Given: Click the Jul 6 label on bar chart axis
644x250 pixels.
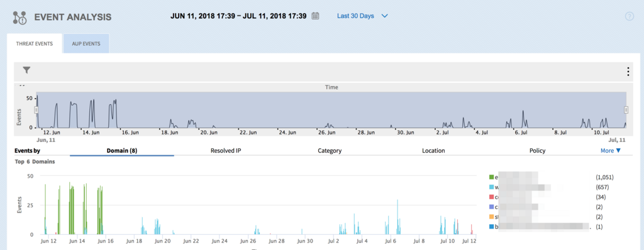Looking at the screenshot, I should 390,241.
